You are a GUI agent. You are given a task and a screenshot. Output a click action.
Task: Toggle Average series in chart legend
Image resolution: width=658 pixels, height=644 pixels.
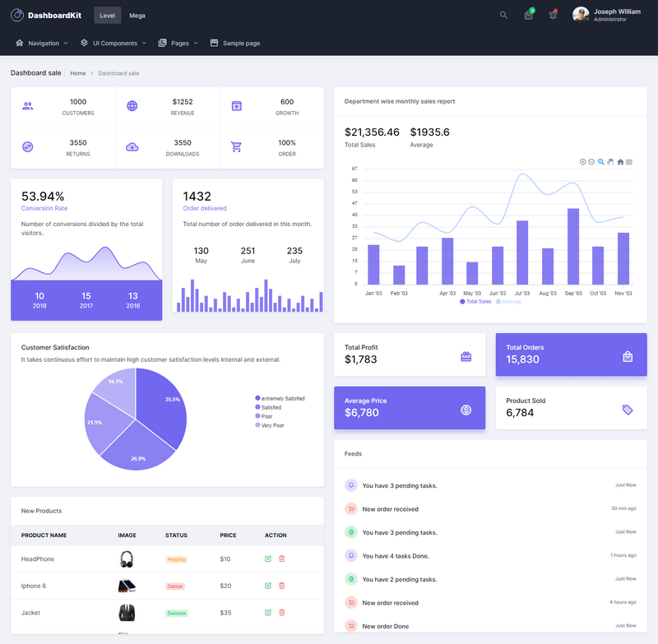[508, 302]
